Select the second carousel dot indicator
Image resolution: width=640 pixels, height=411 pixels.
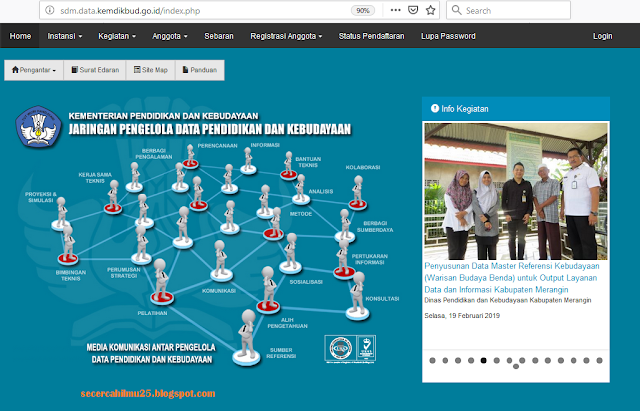point(445,360)
